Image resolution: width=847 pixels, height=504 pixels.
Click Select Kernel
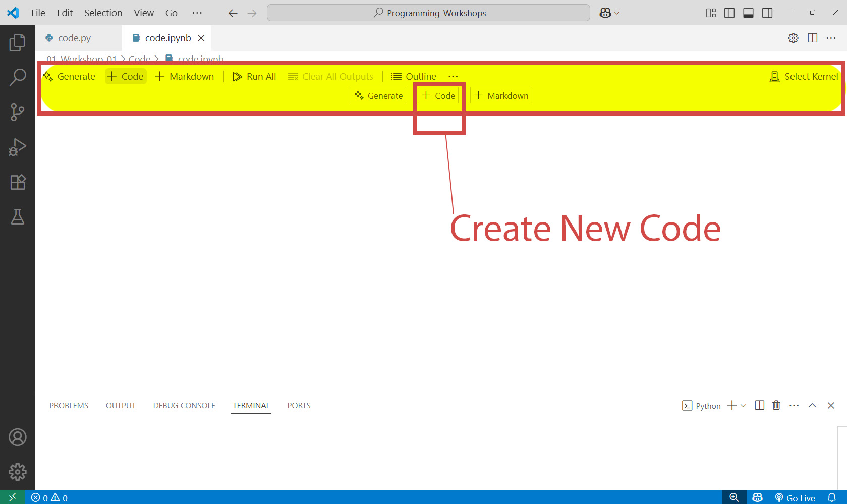pos(804,76)
